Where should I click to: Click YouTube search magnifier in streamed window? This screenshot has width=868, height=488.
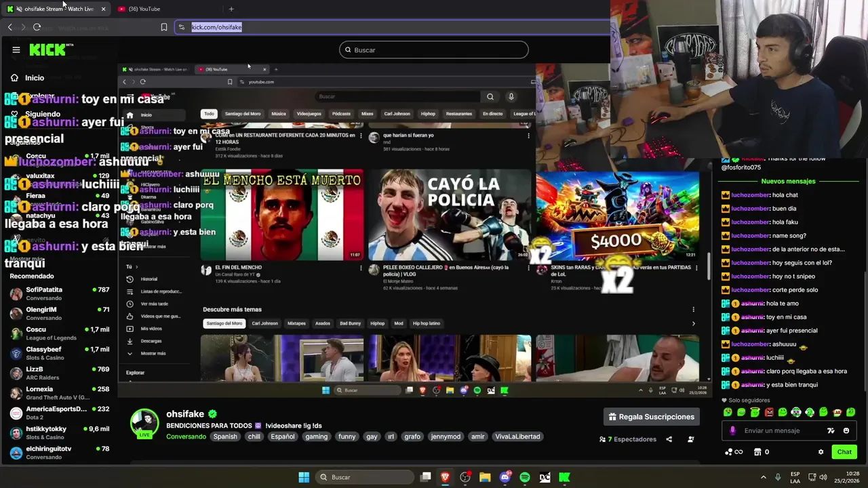pos(490,96)
